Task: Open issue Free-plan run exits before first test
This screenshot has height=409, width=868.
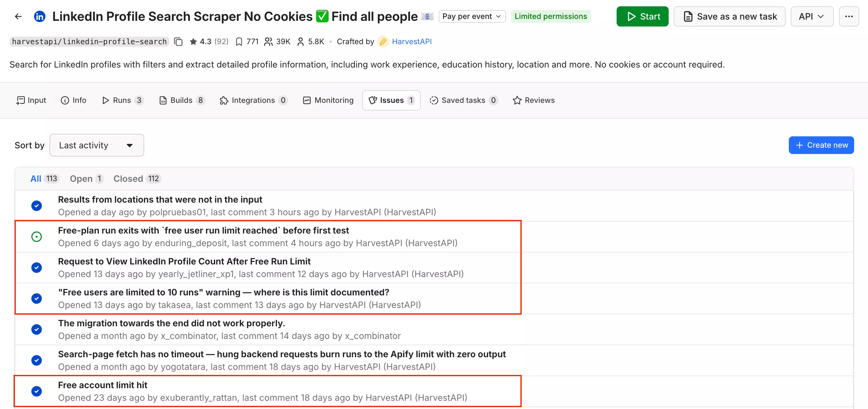Action: (203, 231)
